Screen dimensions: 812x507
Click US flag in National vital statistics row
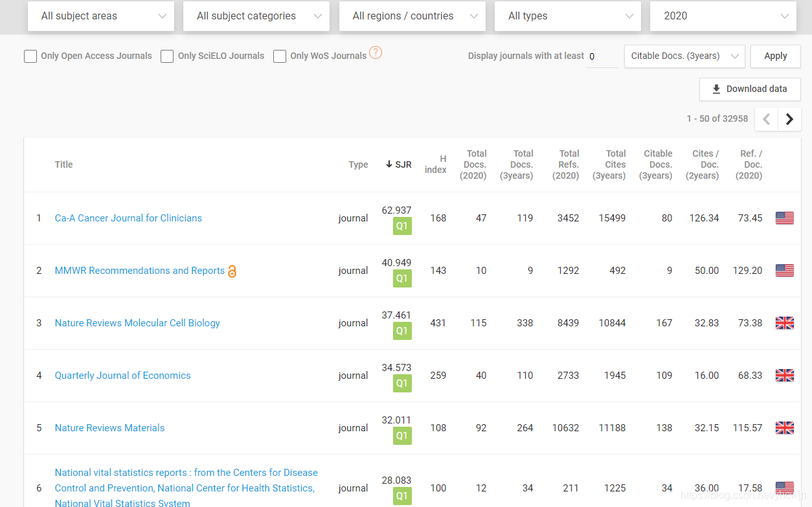785,488
